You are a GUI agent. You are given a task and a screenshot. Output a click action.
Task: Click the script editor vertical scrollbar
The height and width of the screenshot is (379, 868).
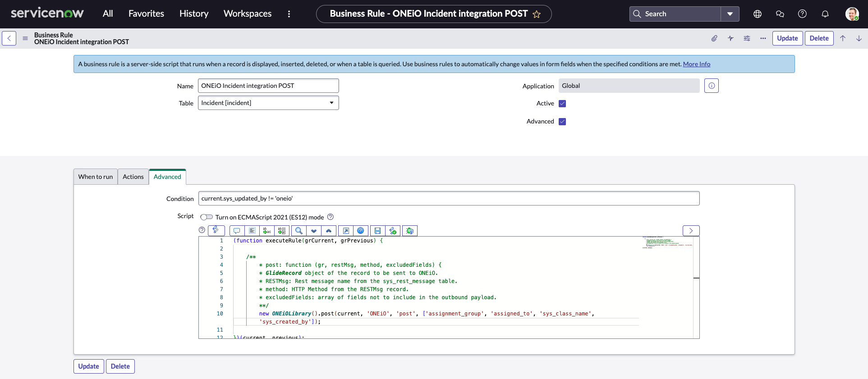[696, 288]
